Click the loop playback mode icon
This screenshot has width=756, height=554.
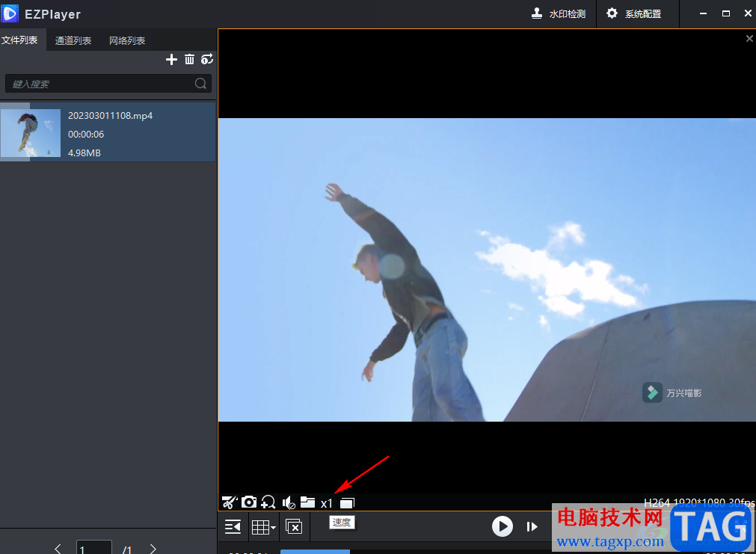tap(207, 59)
